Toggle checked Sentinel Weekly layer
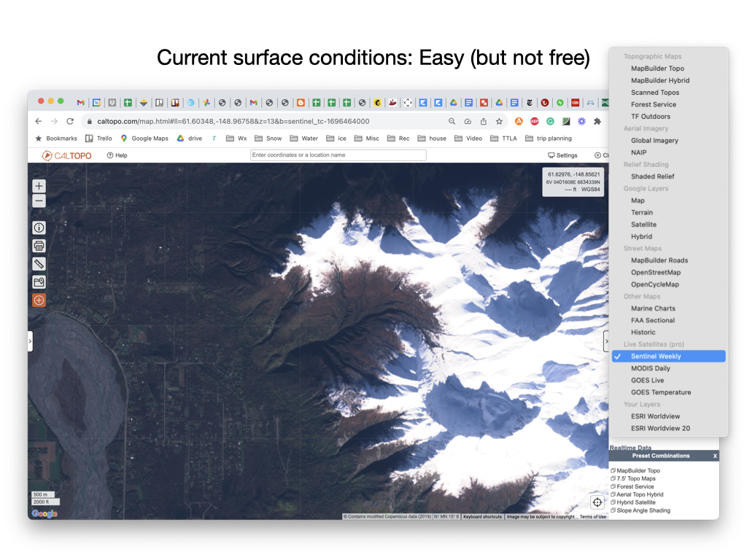747x560 pixels. 669,356
